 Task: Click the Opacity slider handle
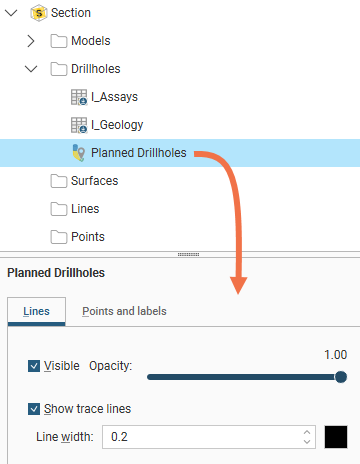[x=341, y=377]
